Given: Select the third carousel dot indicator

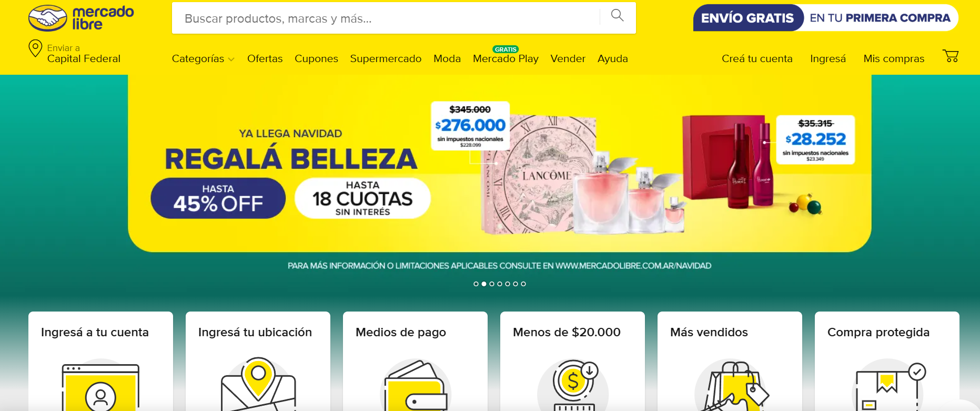Looking at the screenshot, I should coord(492,284).
